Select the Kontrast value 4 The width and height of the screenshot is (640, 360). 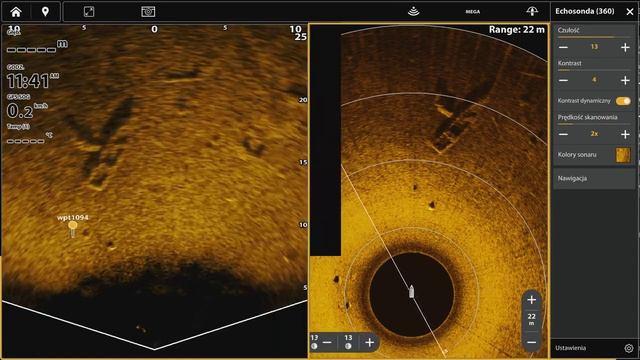(594, 80)
